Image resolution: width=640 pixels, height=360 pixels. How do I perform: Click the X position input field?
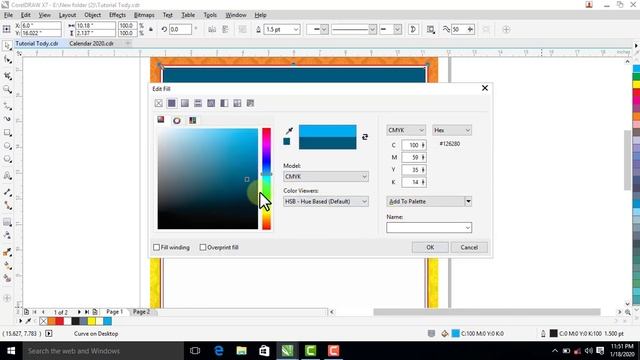(41, 25)
